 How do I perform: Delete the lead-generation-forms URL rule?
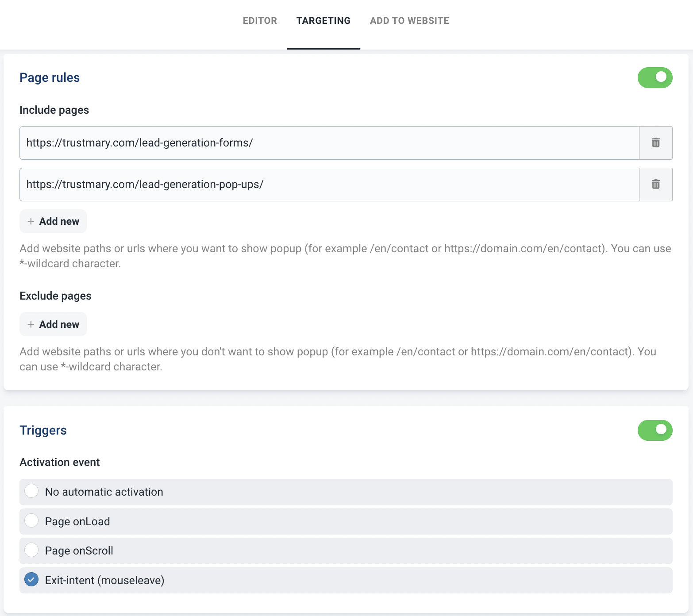point(655,143)
